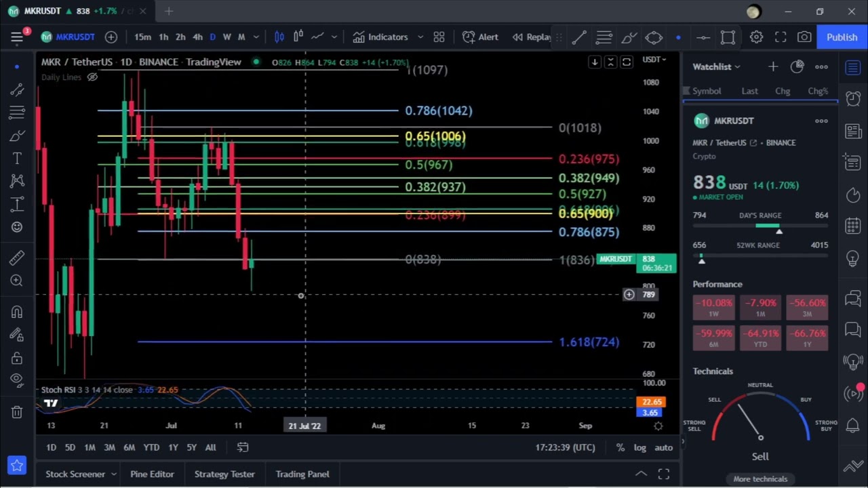Open time axis settings gear
The width and height of the screenshot is (868, 488).
click(658, 426)
